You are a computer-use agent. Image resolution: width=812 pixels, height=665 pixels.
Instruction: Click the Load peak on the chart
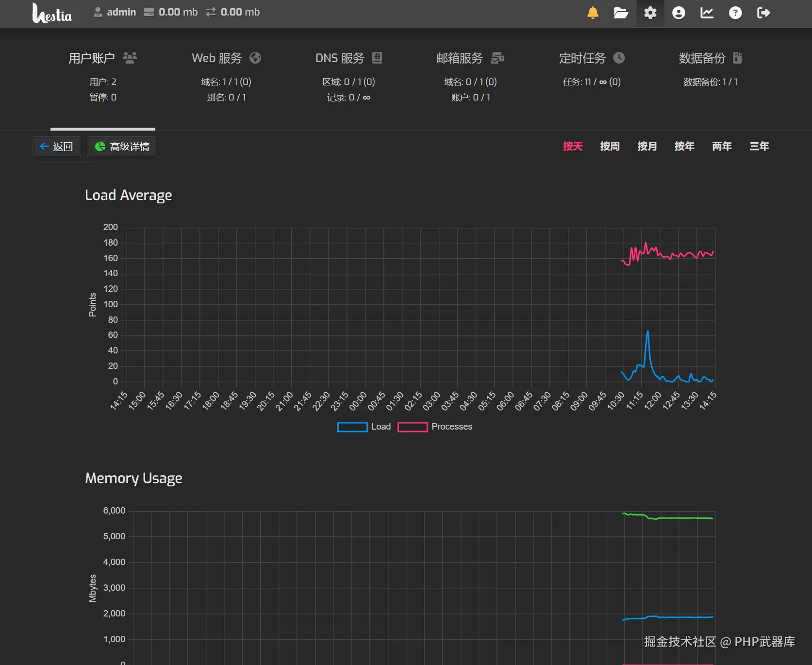[x=647, y=332]
